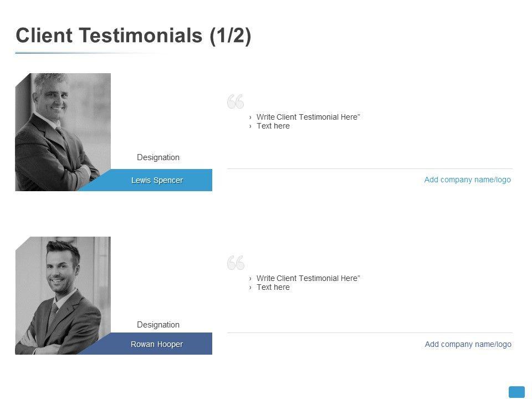Click the Rowan Hooper name banner
532x399 pixels.
(x=157, y=344)
